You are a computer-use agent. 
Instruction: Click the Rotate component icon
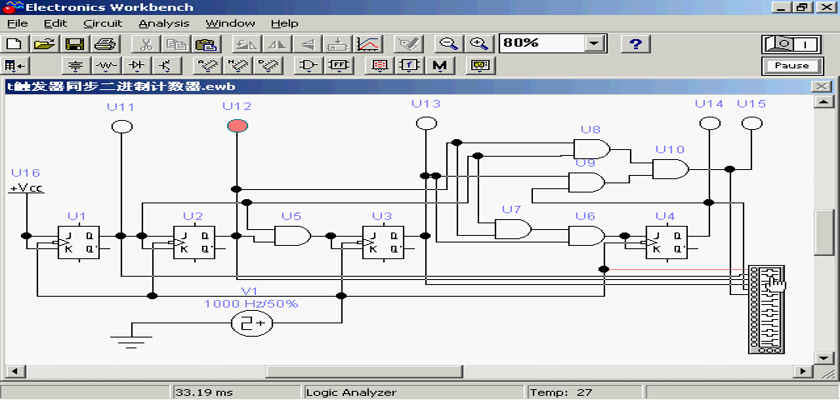tap(248, 44)
